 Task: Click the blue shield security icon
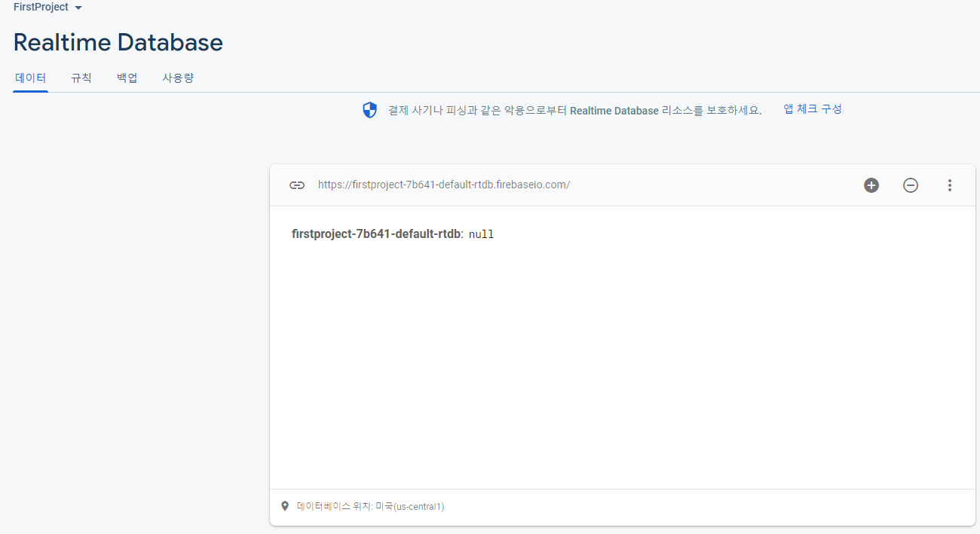pyautogui.click(x=369, y=111)
